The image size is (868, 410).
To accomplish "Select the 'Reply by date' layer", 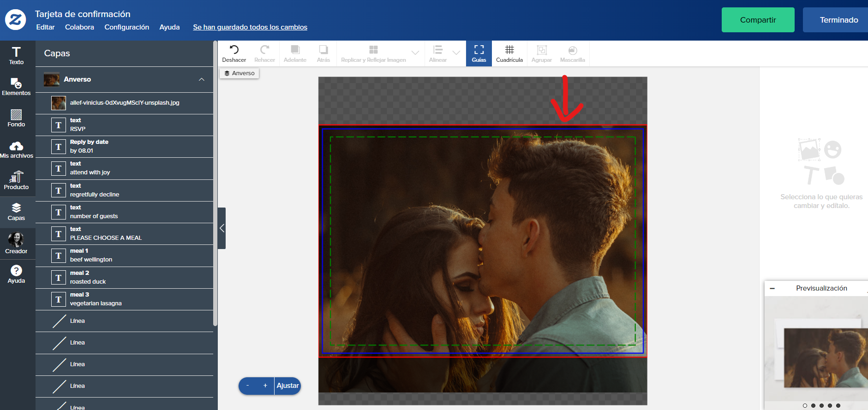I will pyautogui.click(x=124, y=147).
